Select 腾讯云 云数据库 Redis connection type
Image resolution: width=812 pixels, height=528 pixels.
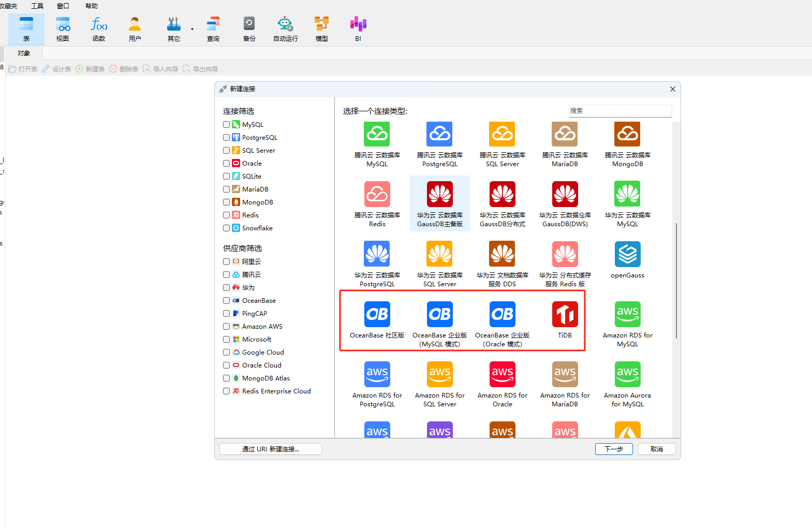coord(377,204)
